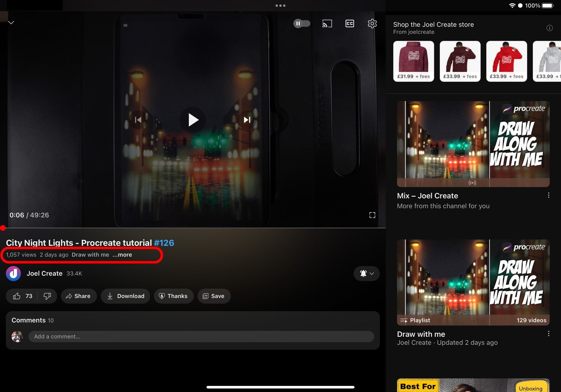The width and height of the screenshot is (561, 392).
Task: Open Draw with me playlist title
Action: [421, 334]
